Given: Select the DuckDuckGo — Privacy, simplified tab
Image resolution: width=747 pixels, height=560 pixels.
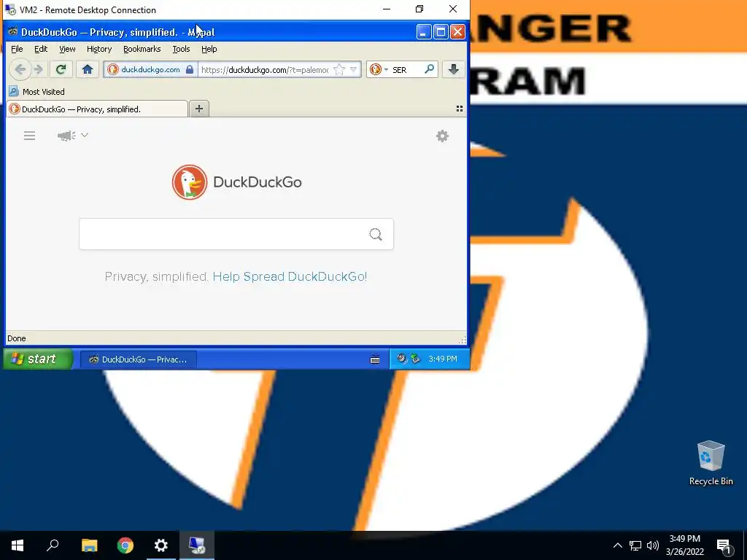Looking at the screenshot, I should click(97, 109).
